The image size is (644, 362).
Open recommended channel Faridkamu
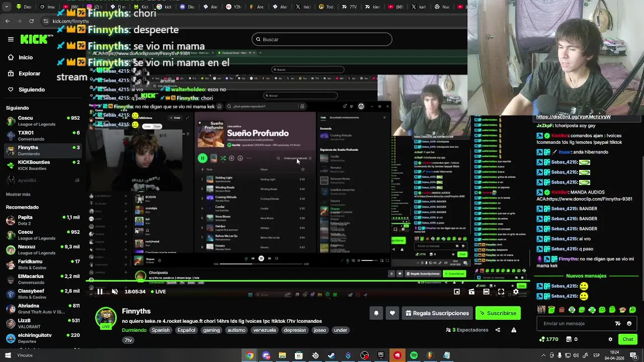(x=43, y=264)
